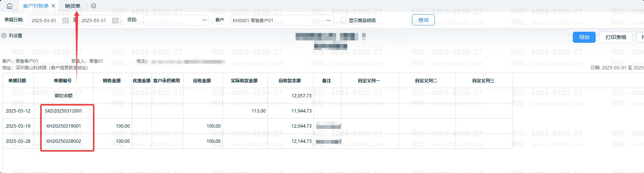The height and width of the screenshot is (173, 644).
Task: Click ellipsis button in 项目 field
Action: click(x=205, y=20)
